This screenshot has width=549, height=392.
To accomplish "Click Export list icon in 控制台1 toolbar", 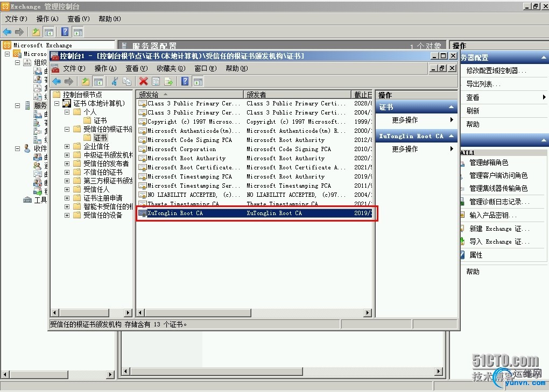I will [x=168, y=82].
